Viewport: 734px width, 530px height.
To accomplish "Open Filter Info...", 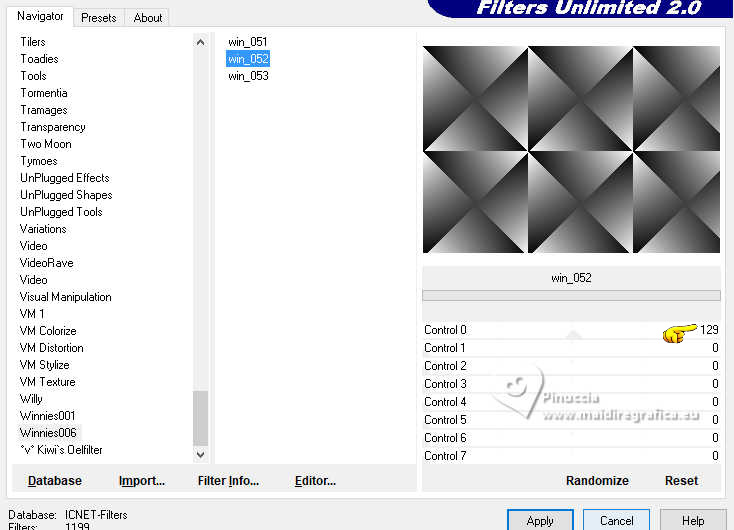I will click(228, 481).
